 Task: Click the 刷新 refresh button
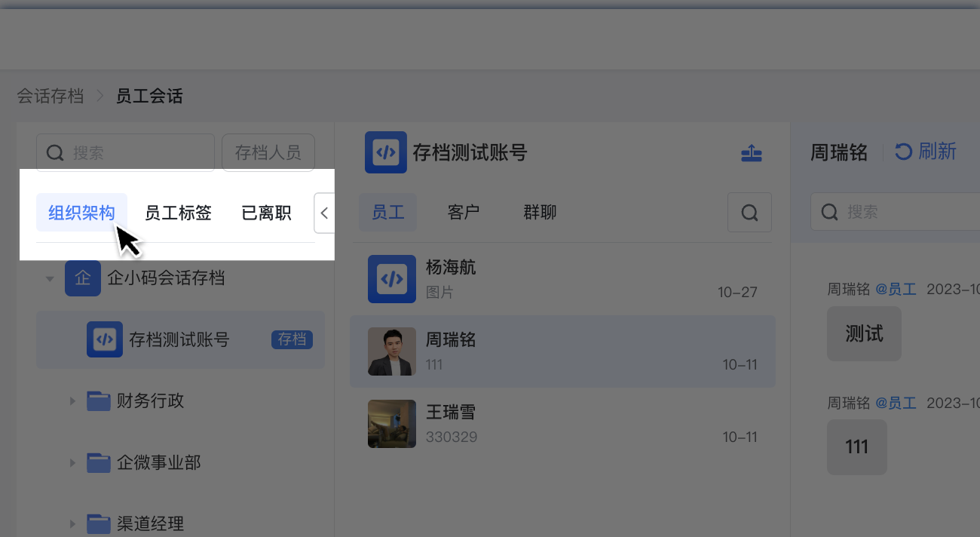pyautogui.click(x=926, y=152)
